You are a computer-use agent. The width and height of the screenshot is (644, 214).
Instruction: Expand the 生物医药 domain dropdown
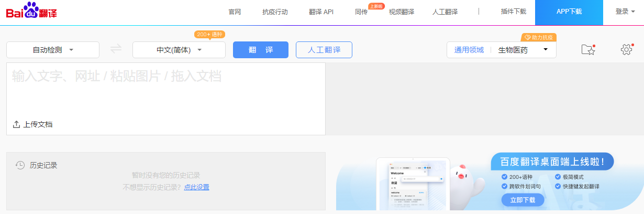point(524,50)
